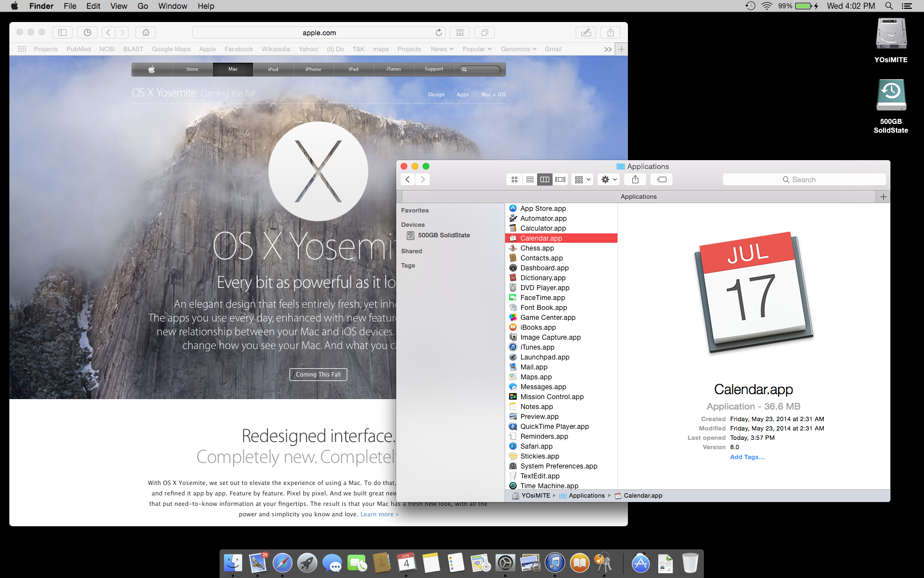Click Finder Search field
Viewport: 924px width, 578px height.
point(804,179)
